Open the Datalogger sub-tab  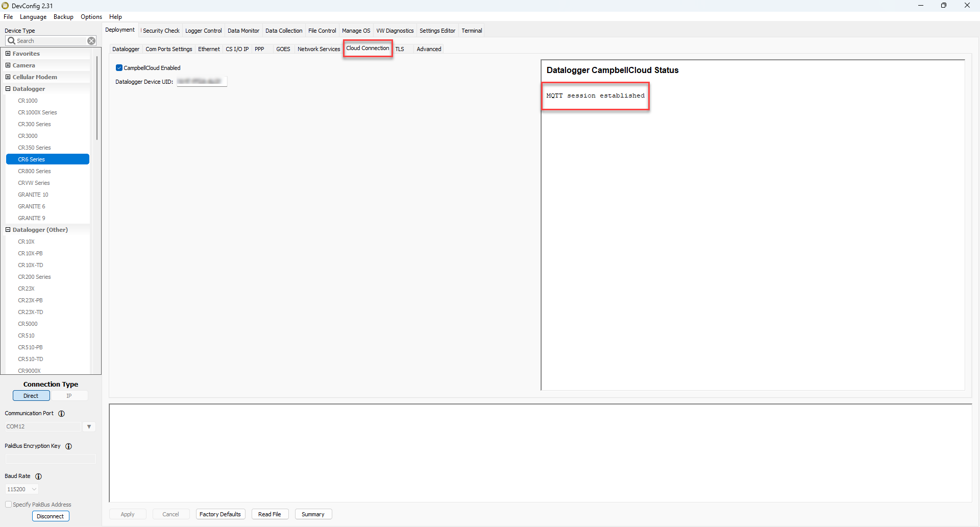tap(126, 49)
